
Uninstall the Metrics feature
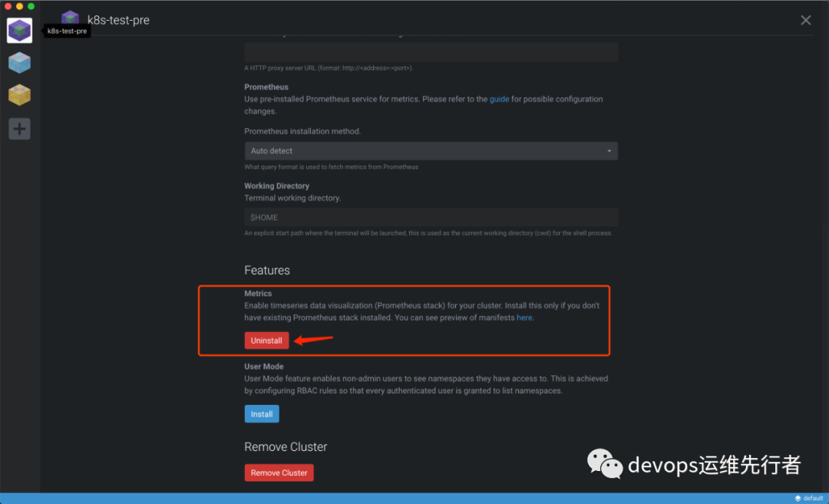click(266, 341)
